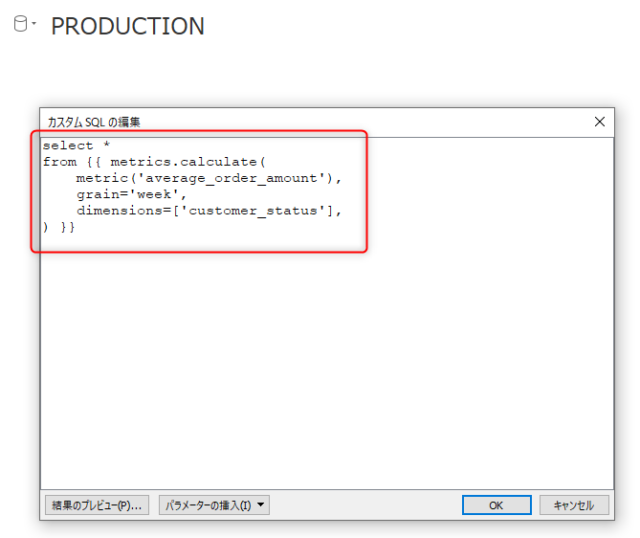The width and height of the screenshot is (640, 538).
Task: Click the database icon beside PRODUCTION
Action: [x=19, y=24]
